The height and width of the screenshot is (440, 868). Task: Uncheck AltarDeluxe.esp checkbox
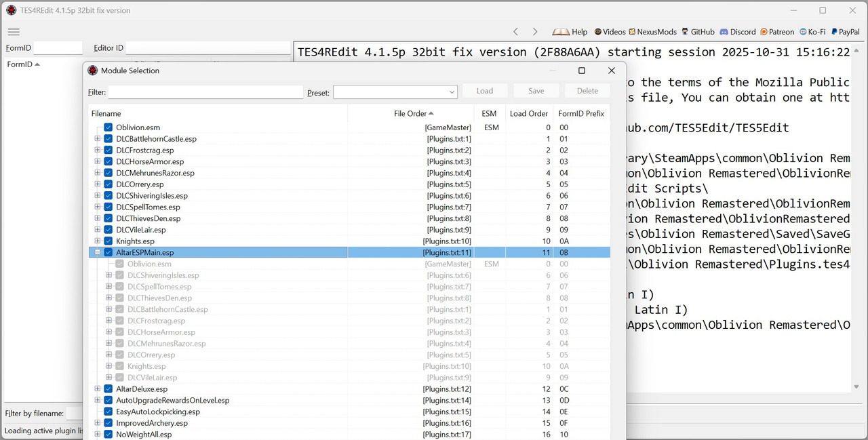pyautogui.click(x=108, y=389)
